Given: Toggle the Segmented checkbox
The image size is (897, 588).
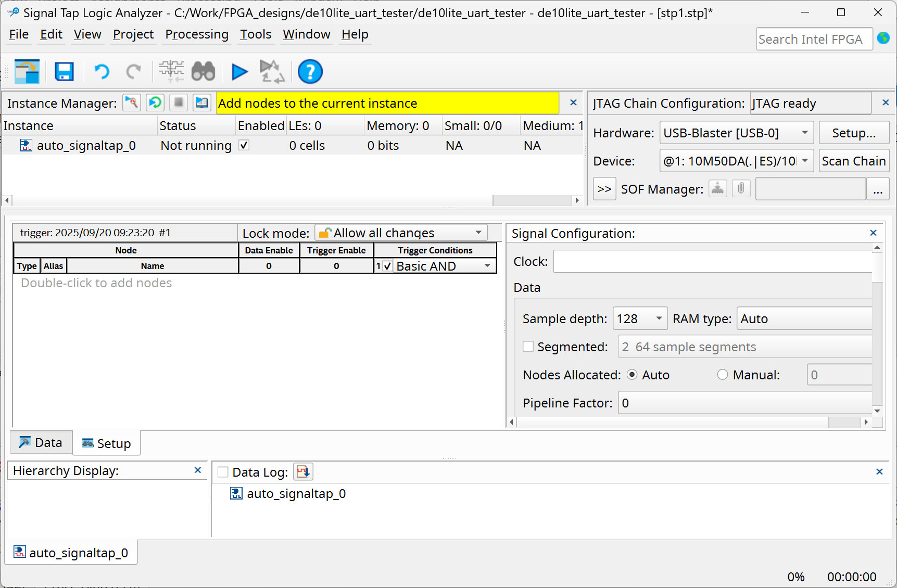Looking at the screenshot, I should coord(528,347).
